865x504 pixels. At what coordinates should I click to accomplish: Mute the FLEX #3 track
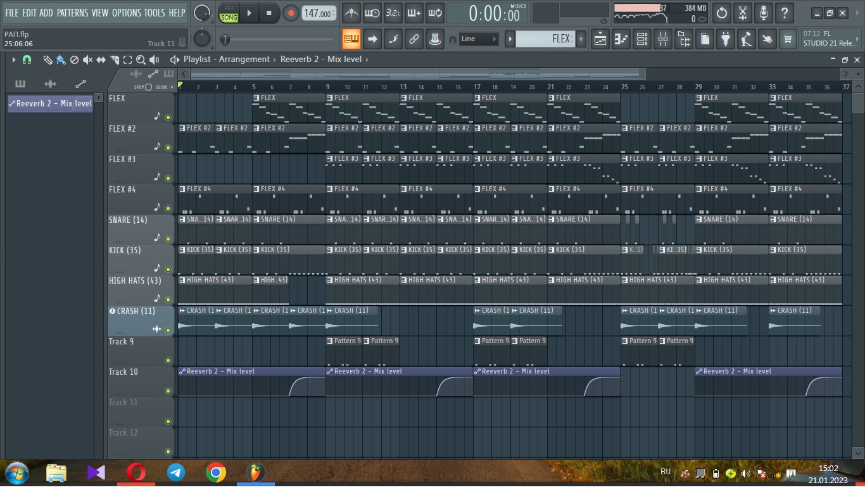coord(168,178)
